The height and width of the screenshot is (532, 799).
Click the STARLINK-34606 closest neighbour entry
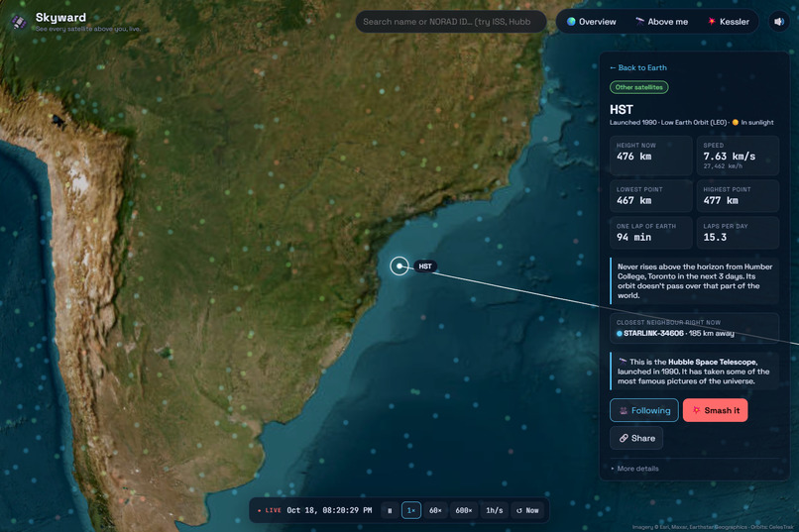(694, 328)
